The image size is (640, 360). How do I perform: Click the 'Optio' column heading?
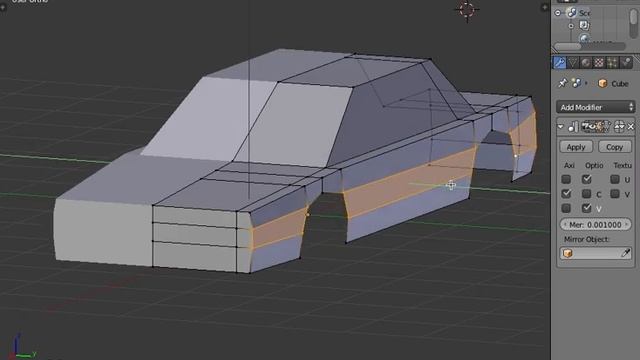tap(594, 165)
